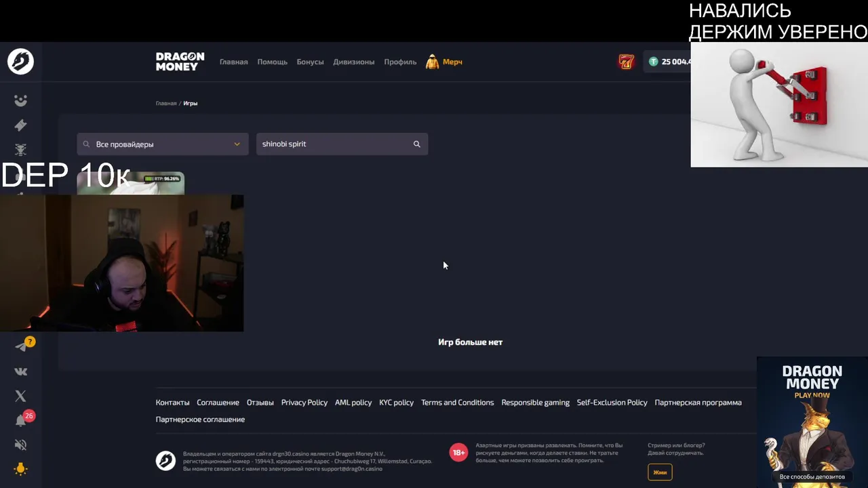Click the footer dragon logo

[165, 461]
